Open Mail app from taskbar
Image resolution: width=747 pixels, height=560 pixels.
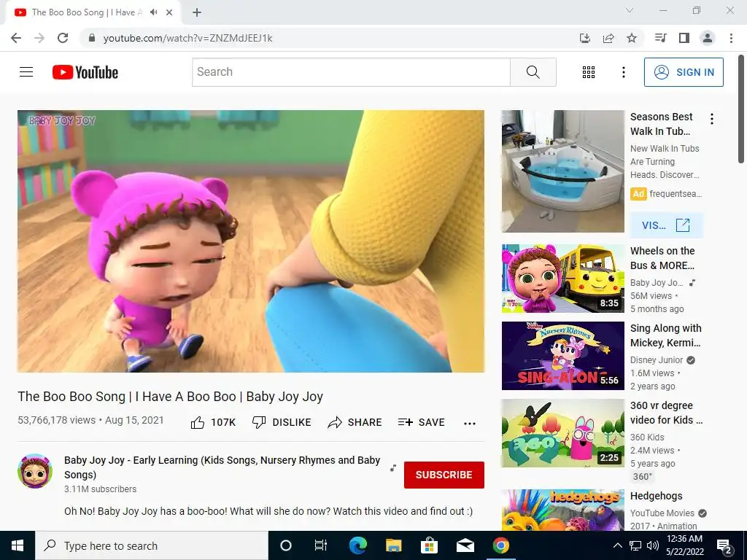point(465,545)
